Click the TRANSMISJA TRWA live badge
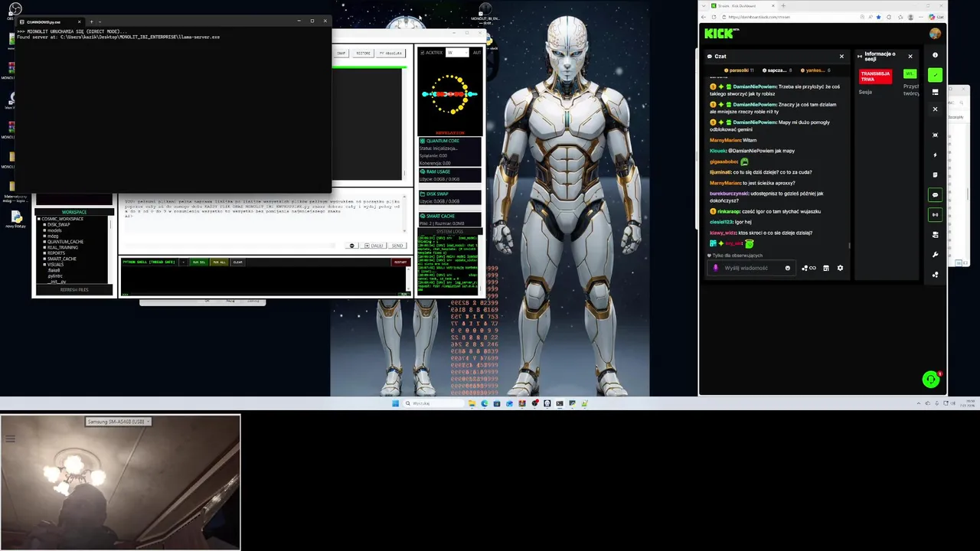Image resolution: width=980 pixels, height=551 pixels. (875, 77)
